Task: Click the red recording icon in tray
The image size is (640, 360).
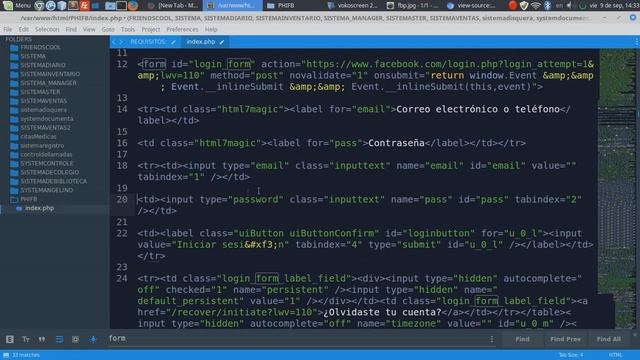Action: 513,5
